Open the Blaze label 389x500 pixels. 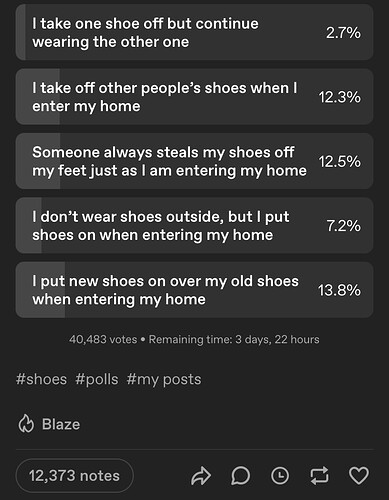click(x=61, y=424)
